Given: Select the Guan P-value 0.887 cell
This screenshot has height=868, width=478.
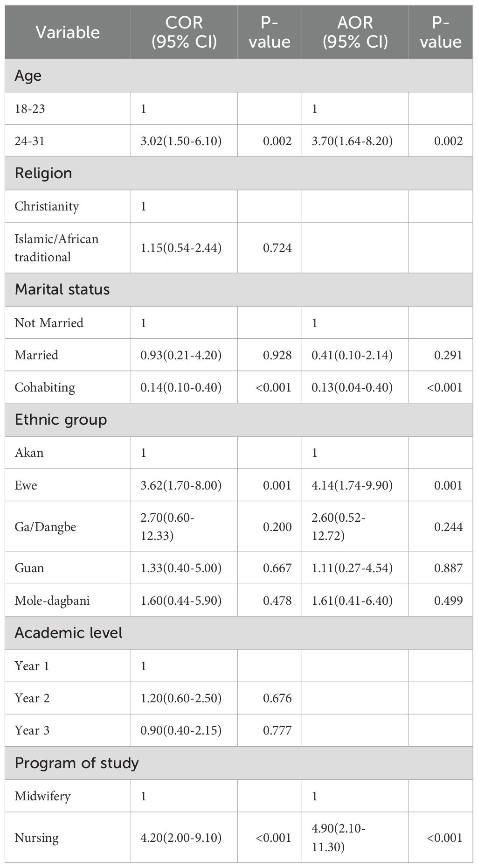Looking at the screenshot, I should point(448,568).
